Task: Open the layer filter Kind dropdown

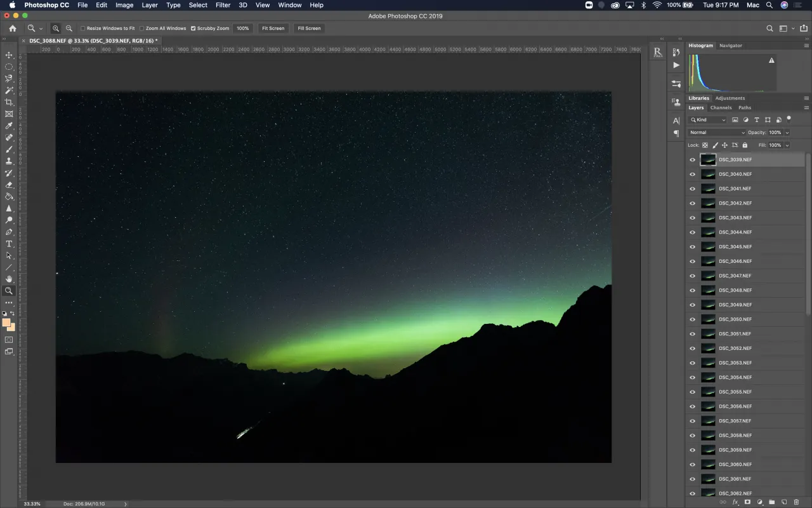Action: pos(706,119)
